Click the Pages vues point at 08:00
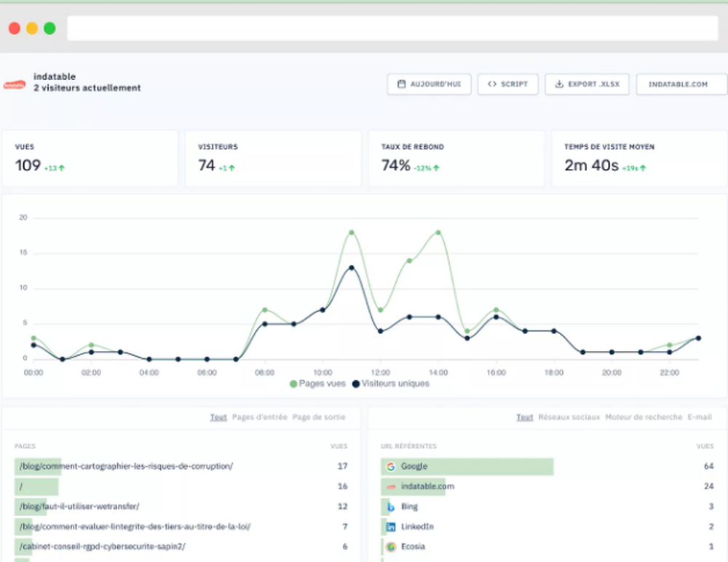 (265, 310)
